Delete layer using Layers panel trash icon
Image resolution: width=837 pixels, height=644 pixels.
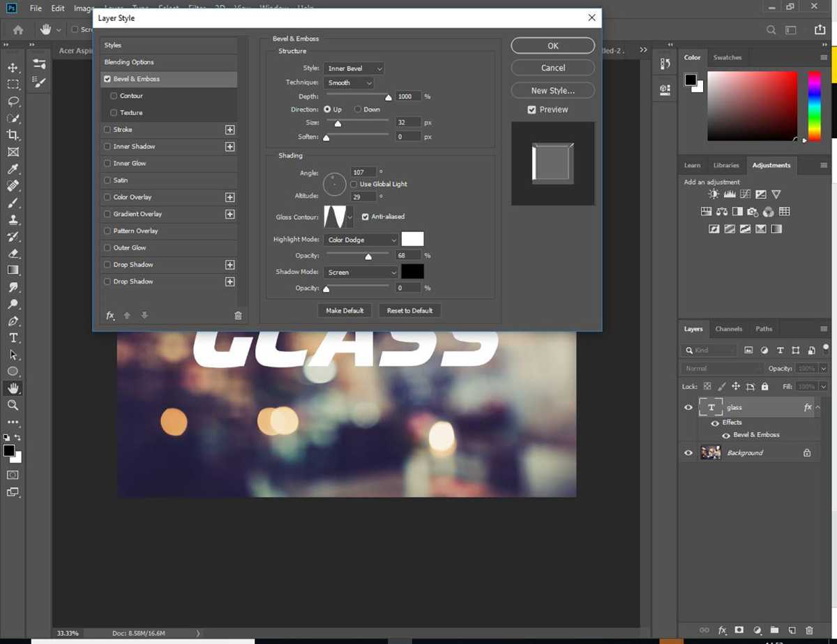point(810,630)
